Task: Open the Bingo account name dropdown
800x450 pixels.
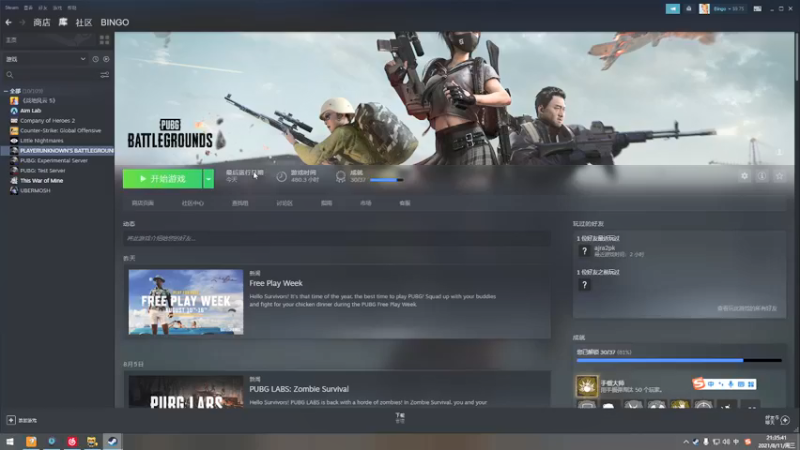Action: click(729, 9)
